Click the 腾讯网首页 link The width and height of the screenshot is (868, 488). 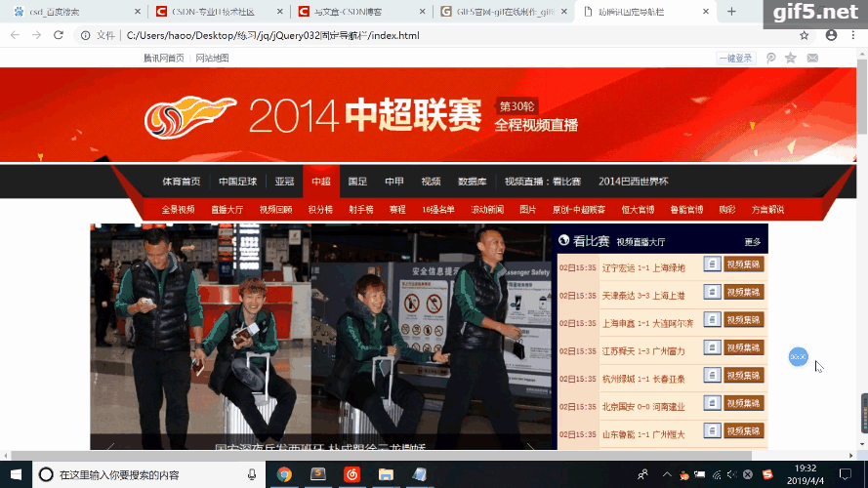point(163,59)
